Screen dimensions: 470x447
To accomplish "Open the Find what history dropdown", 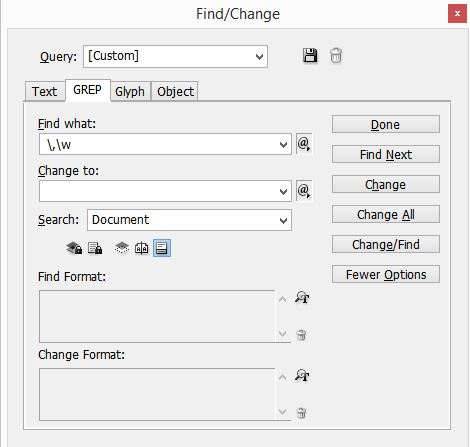I will coord(283,144).
